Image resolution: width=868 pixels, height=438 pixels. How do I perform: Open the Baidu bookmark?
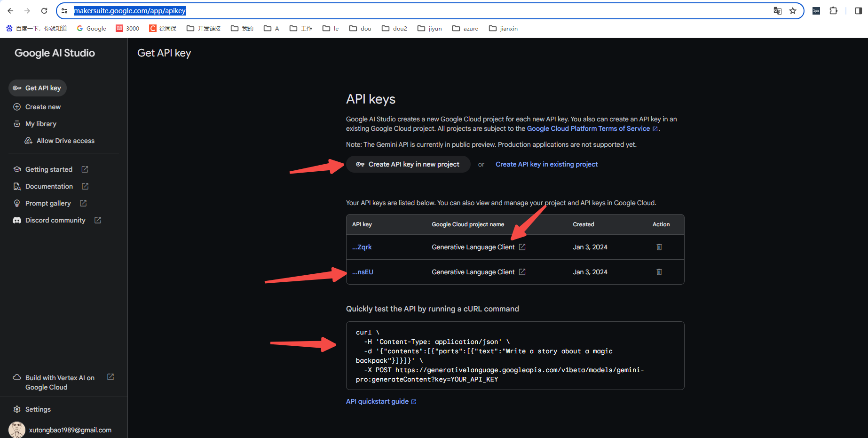(x=37, y=28)
